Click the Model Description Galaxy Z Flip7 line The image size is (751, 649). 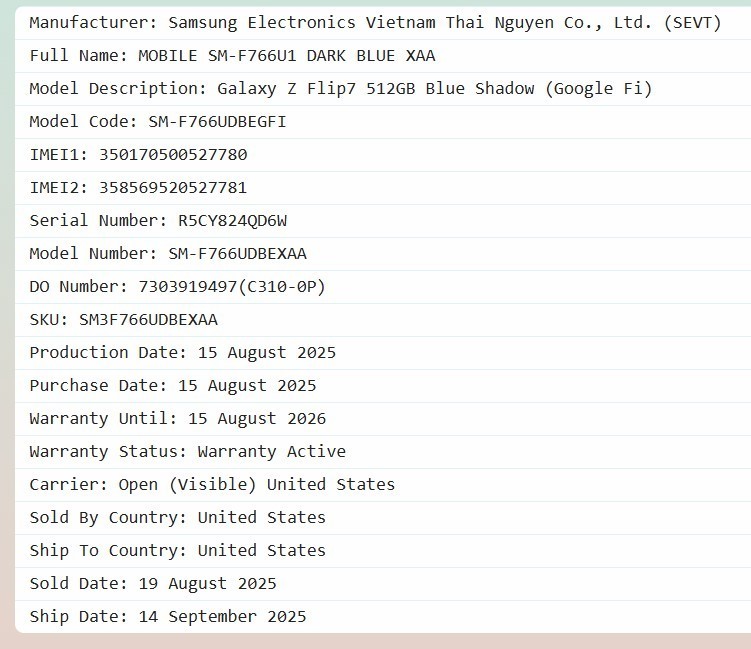(340, 89)
